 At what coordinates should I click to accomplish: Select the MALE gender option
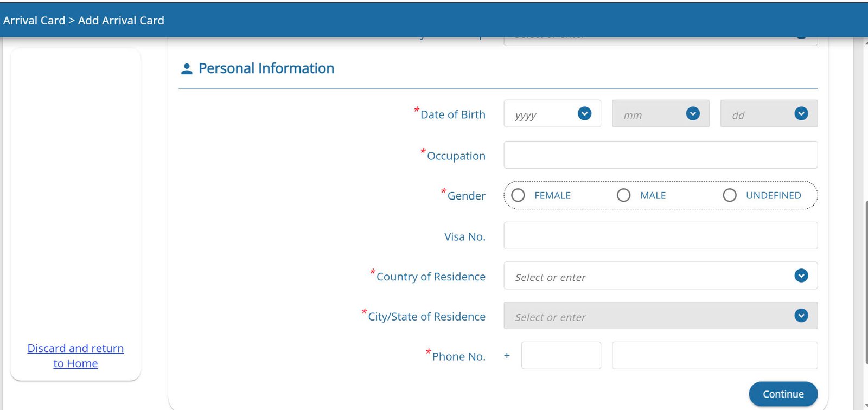(x=624, y=195)
